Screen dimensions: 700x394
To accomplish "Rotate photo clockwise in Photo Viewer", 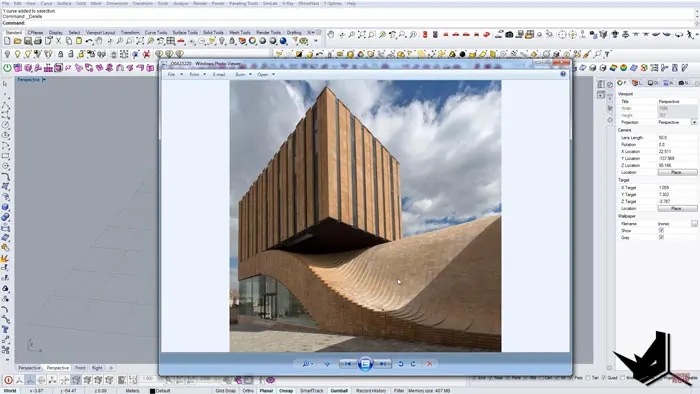I will 413,364.
